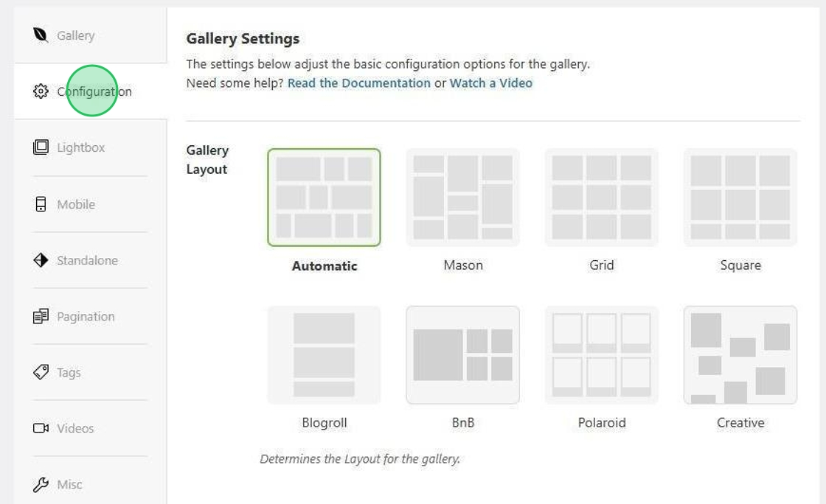Switch to the Gallery tab
This screenshot has height=504, width=826.
click(76, 35)
